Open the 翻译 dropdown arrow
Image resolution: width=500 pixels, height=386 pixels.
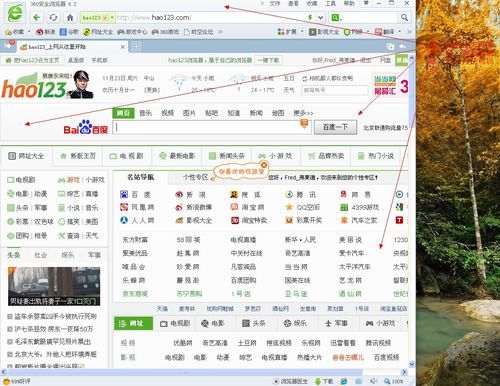tap(399, 32)
